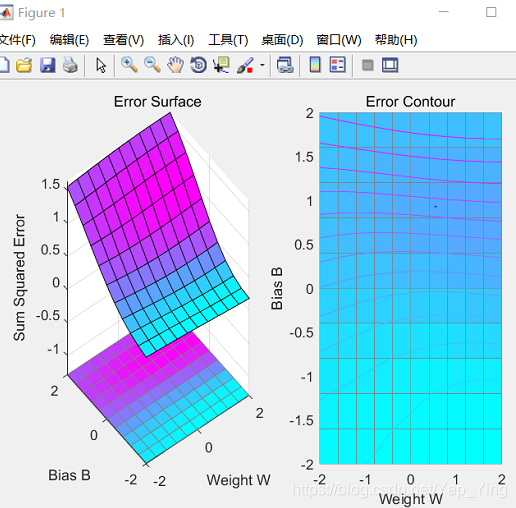
Task: Click Weight W label of the surface plot
Action: (238, 480)
